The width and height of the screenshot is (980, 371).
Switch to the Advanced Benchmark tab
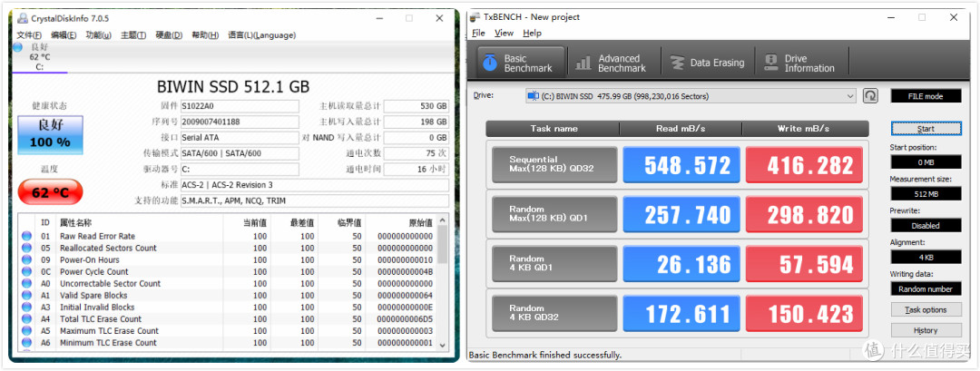click(613, 63)
